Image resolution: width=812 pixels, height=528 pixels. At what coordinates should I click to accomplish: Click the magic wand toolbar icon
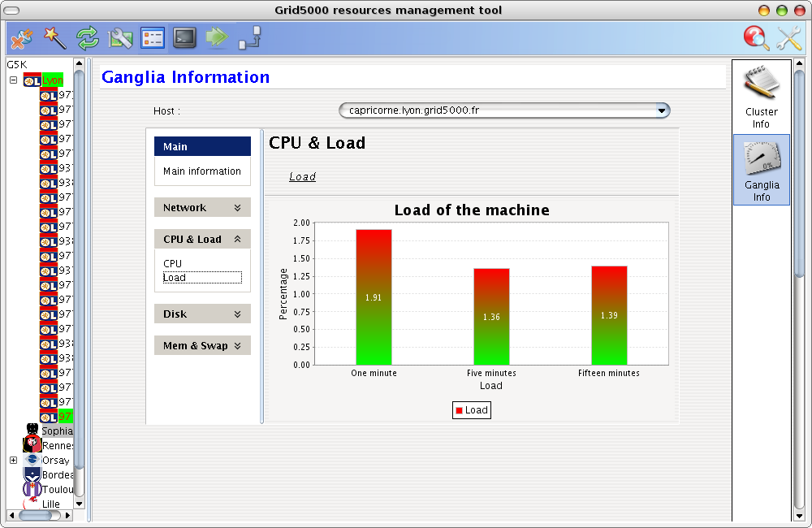(x=55, y=38)
